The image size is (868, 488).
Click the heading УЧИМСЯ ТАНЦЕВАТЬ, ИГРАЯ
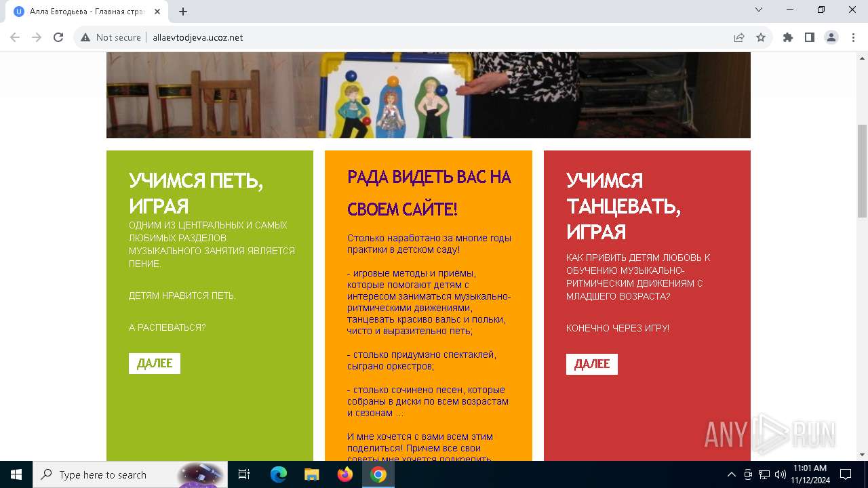623,206
